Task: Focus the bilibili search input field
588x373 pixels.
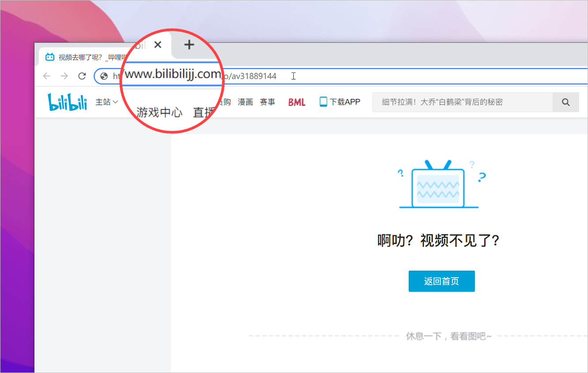Action: tap(463, 102)
